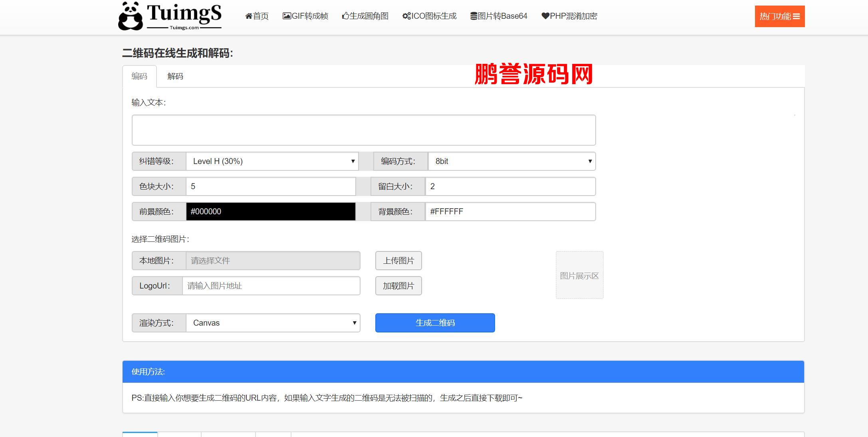Viewport: 868px width, 437px height.
Task: Click the heart icon before PHP混淆加密
Action: [x=545, y=16]
